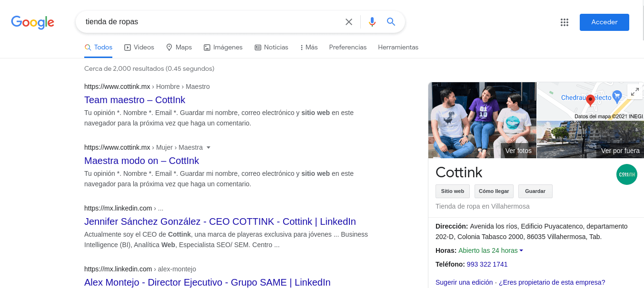Image resolution: width=644 pixels, height=288 pixels.
Task: Start voice search with microphone icon
Action: [372, 22]
